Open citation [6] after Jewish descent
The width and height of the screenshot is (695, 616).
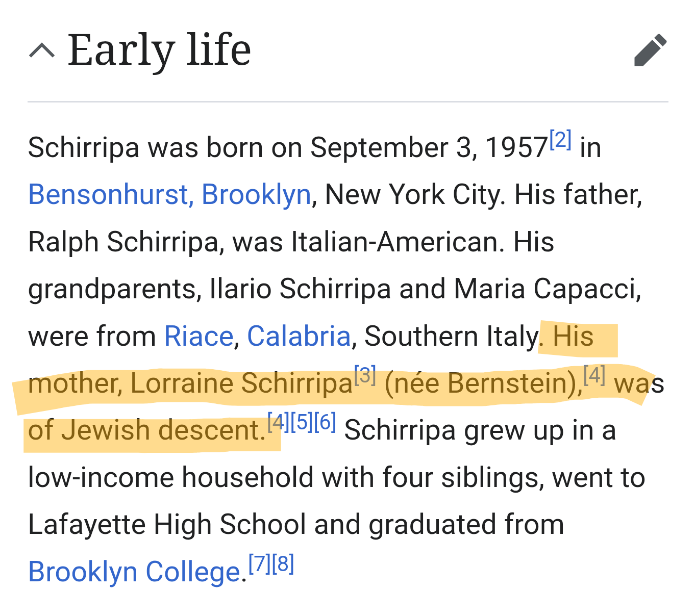[325, 422]
